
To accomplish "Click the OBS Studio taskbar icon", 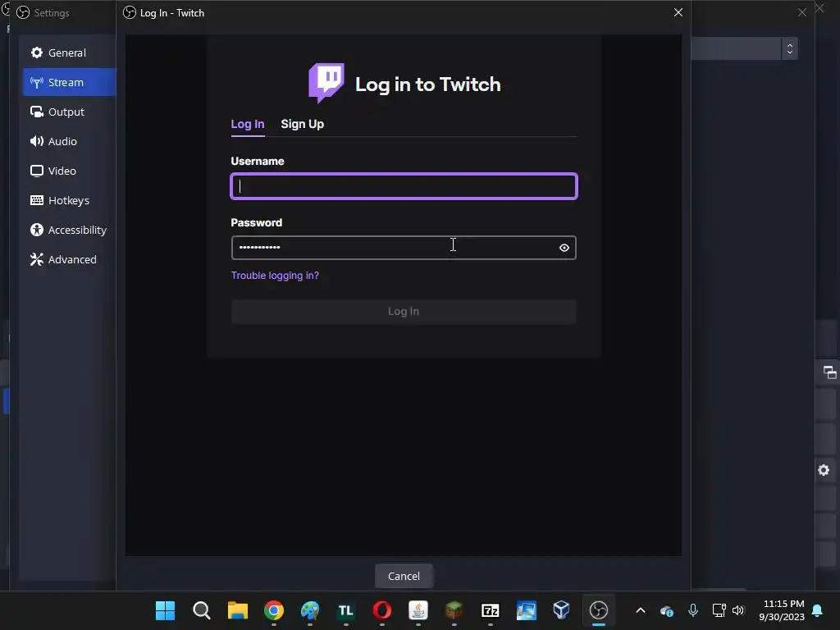I will pyautogui.click(x=598, y=610).
